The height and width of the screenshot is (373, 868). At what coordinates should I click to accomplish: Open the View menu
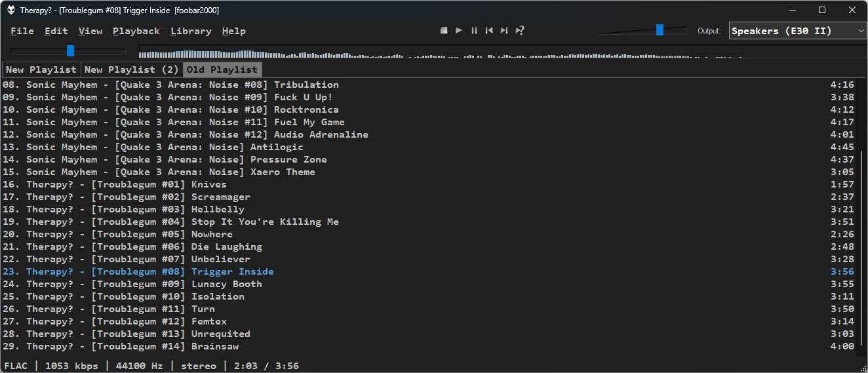click(90, 31)
